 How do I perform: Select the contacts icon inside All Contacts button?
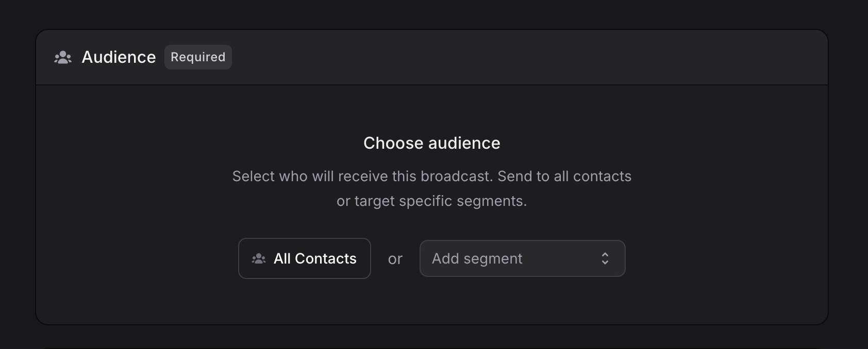[x=259, y=258]
